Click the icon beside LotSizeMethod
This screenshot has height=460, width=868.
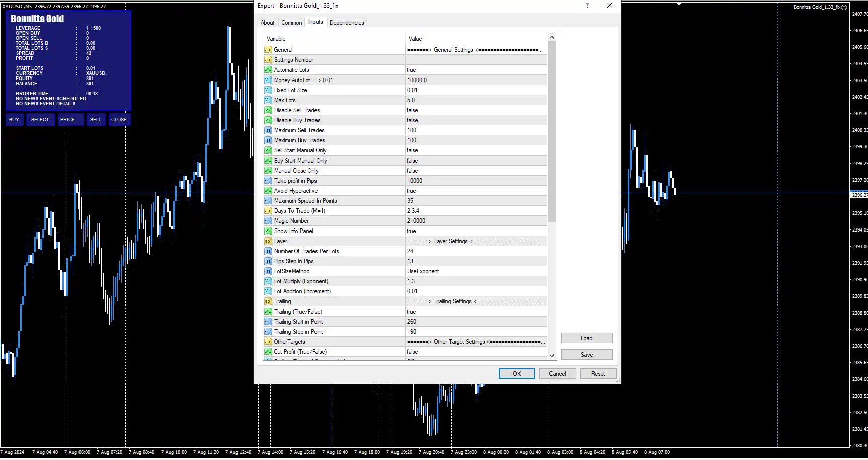(268, 271)
